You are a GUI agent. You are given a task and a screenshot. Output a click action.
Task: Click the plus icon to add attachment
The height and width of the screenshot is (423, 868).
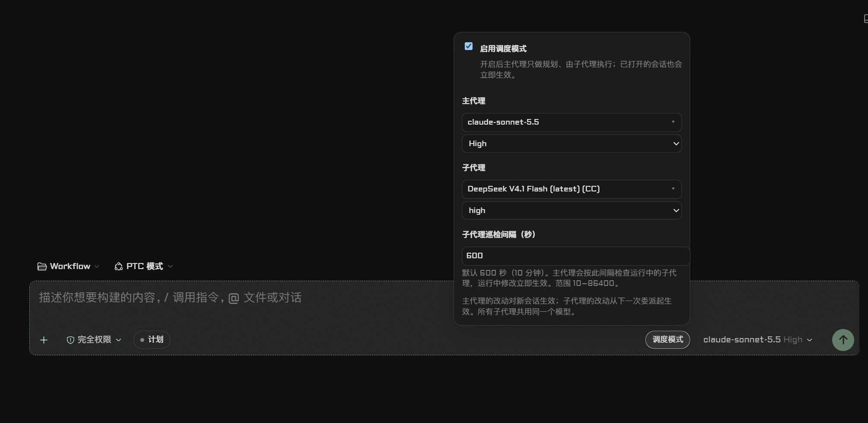pos(44,340)
